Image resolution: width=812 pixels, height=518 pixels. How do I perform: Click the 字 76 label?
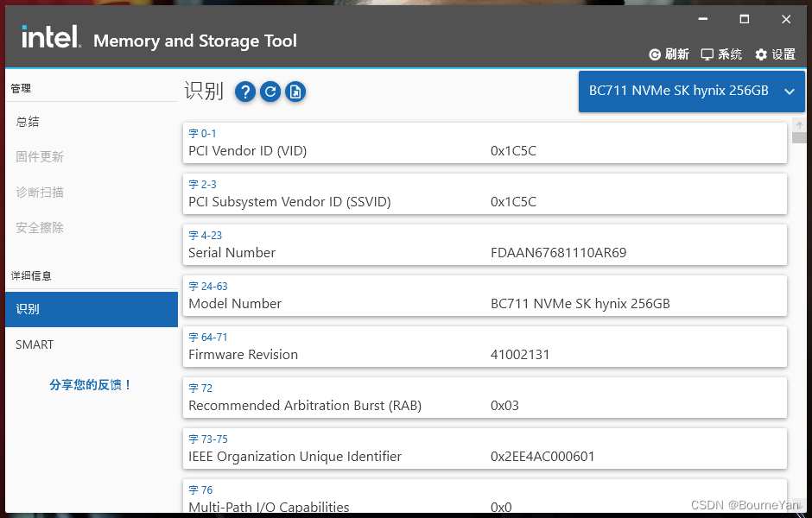click(x=200, y=490)
